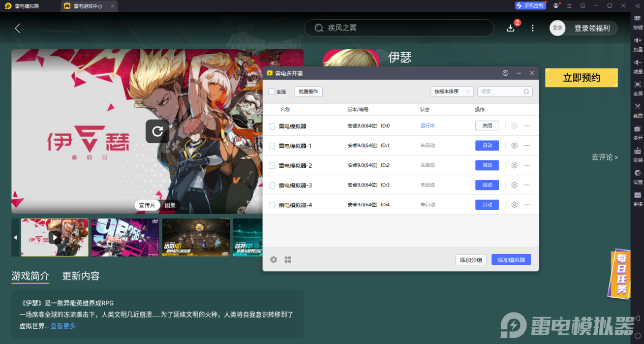Start 雷电模拟器-2 with 启动
Screen dimensions: 644x344
coord(487,165)
